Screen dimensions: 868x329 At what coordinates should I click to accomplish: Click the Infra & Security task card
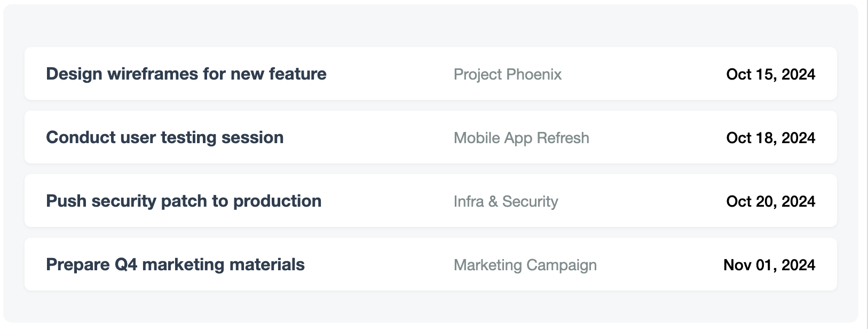[x=431, y=200]
